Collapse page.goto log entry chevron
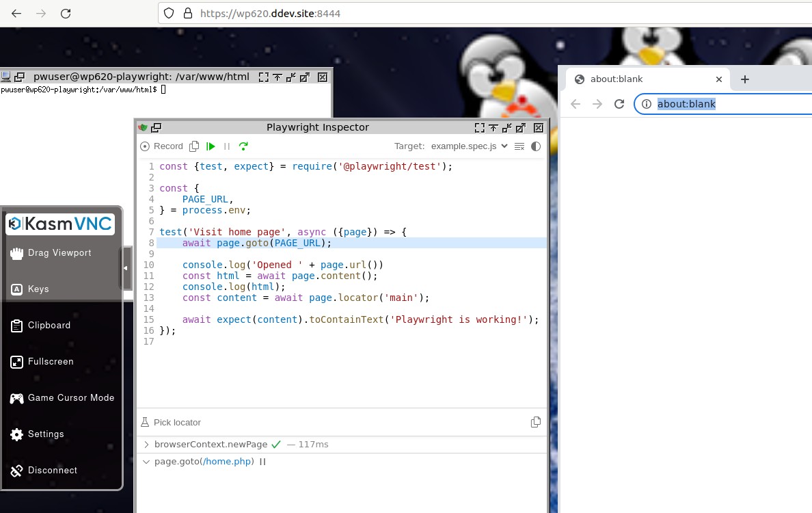812x513 pixels. tap(146, 461)
